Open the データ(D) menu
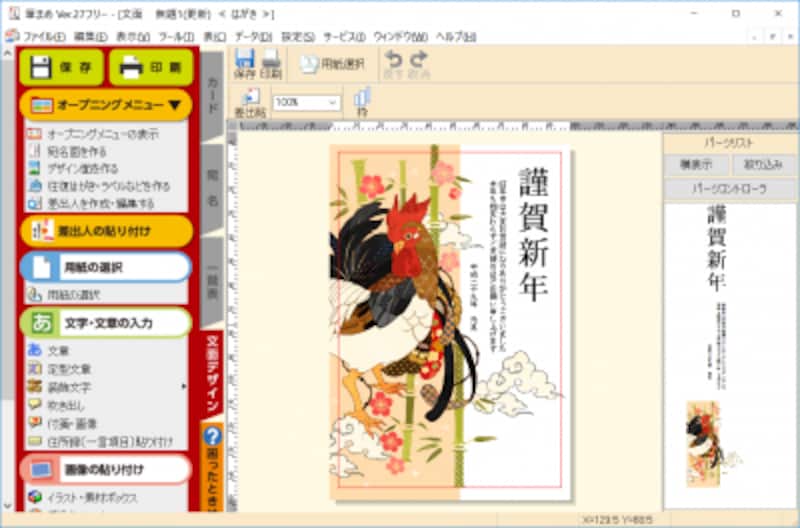The height and width of the screenshot is (528, 800). click(x=253, y=37)
